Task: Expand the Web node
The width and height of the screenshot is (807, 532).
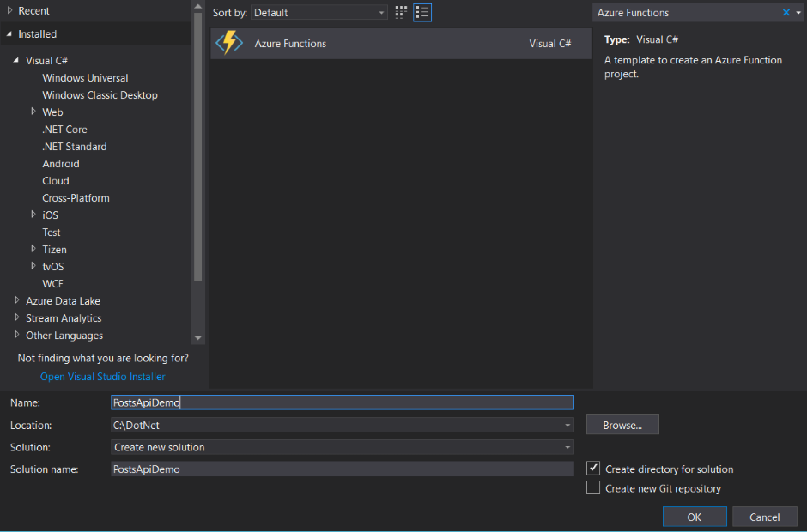Action: [x=33, y=112]
